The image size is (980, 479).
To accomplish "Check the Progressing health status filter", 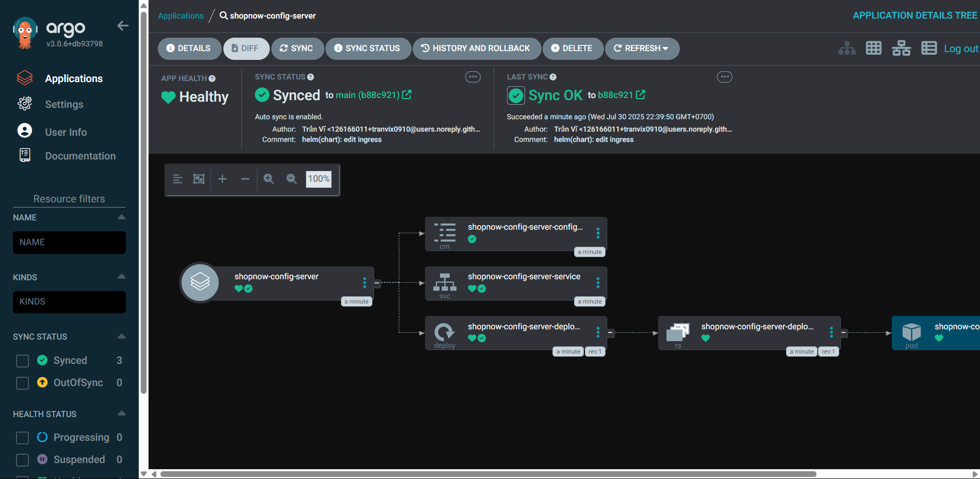I will pos(22,438).
